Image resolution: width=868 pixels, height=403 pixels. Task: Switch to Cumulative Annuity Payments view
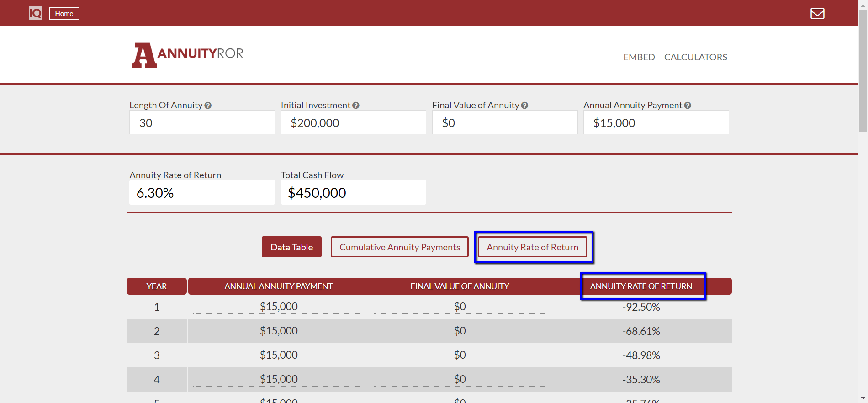[400, 247]
